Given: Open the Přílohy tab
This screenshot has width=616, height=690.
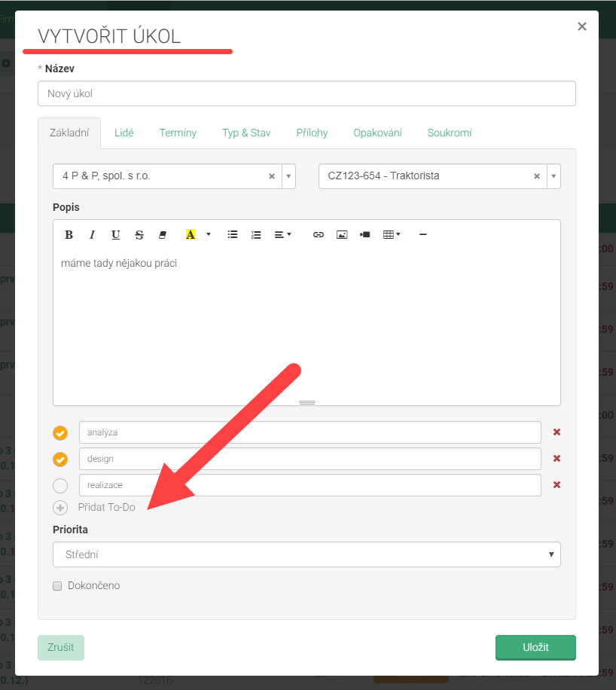Looking at the screenshot, I should (312, 133).
